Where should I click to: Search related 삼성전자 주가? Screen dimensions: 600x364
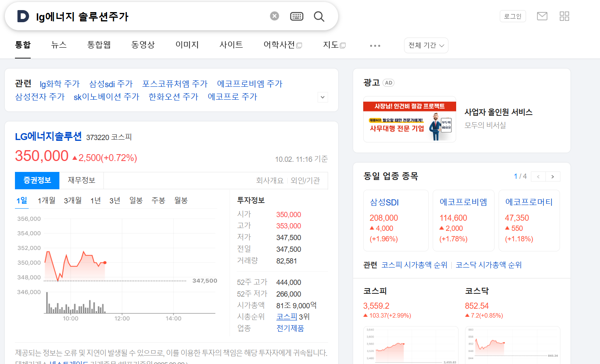pyautogui.click(x=40, y=97)
